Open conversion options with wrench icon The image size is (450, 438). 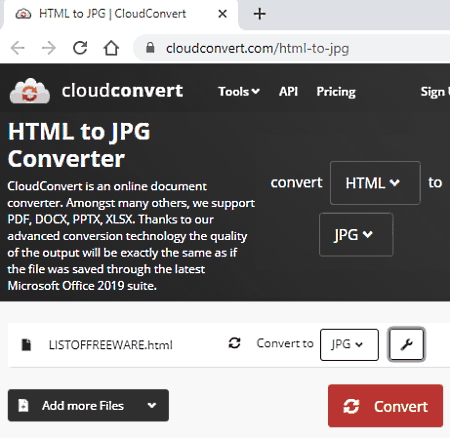(406, 345)
